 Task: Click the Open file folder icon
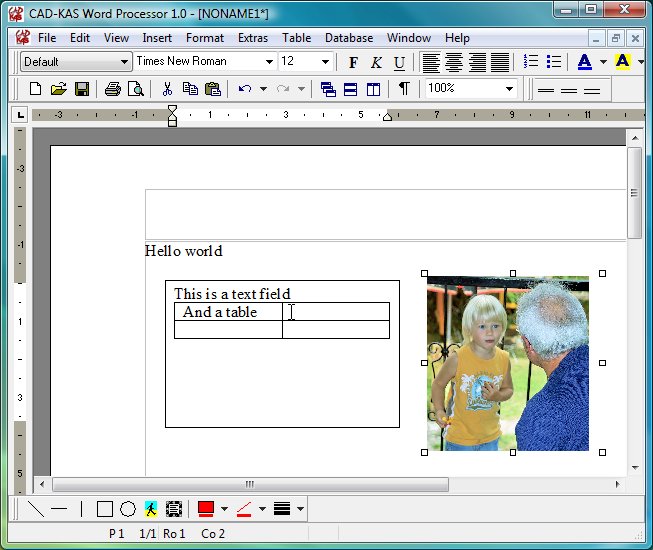click(58, 89)
